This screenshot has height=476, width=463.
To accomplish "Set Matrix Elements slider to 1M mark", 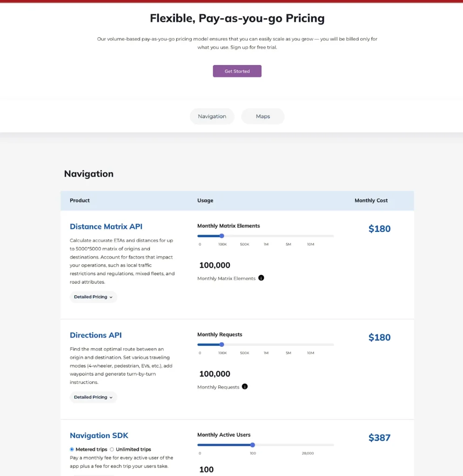I will [266, 236].
